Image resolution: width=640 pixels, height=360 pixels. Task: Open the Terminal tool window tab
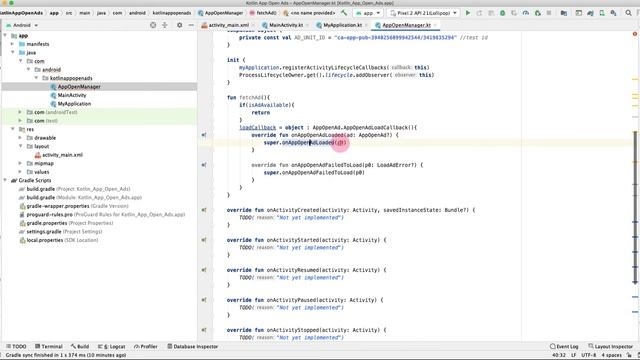49,346
